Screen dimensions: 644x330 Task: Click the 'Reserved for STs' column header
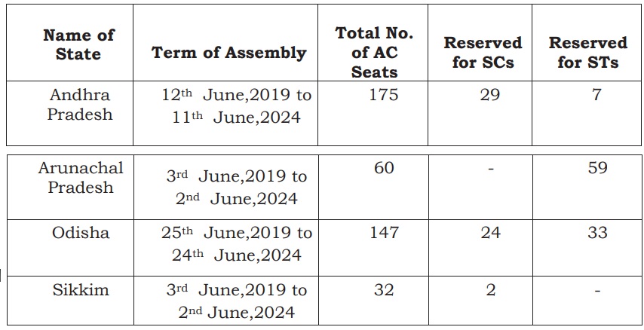588,53
